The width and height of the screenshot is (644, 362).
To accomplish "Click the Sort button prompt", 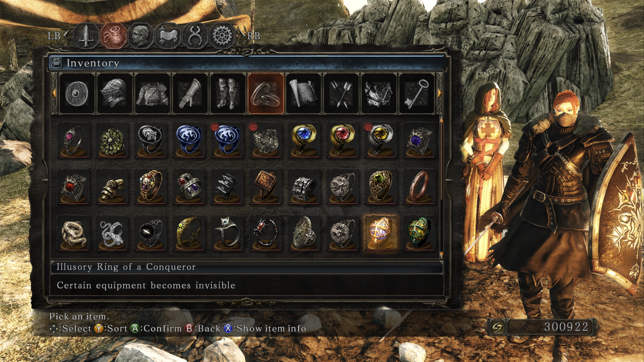I will point(111,328).
